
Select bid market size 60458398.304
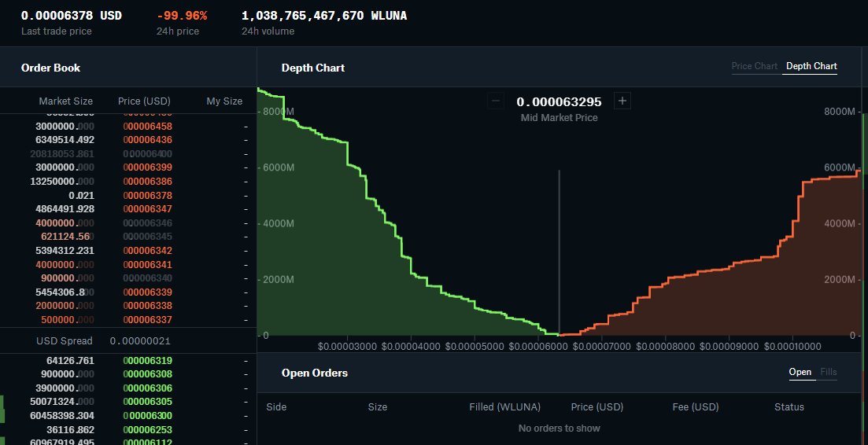coord(62,416)
